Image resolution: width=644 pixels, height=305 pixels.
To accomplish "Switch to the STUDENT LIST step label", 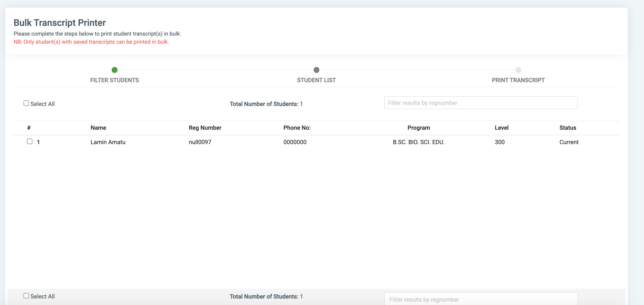I will 316,80.
